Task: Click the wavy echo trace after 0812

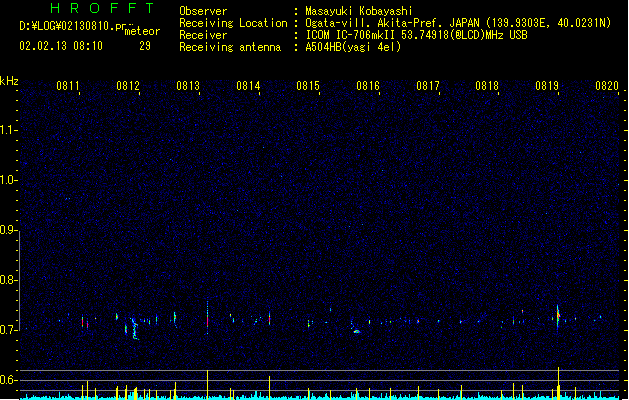Action: [x=134, y=329]
